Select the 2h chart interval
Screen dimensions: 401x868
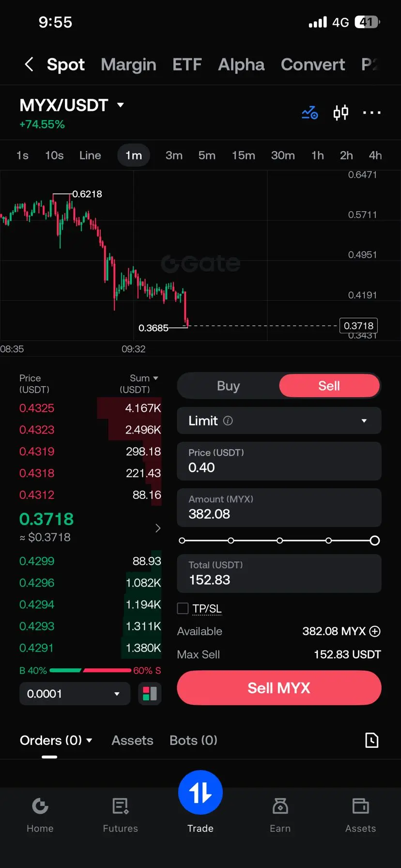pos(346,155)
